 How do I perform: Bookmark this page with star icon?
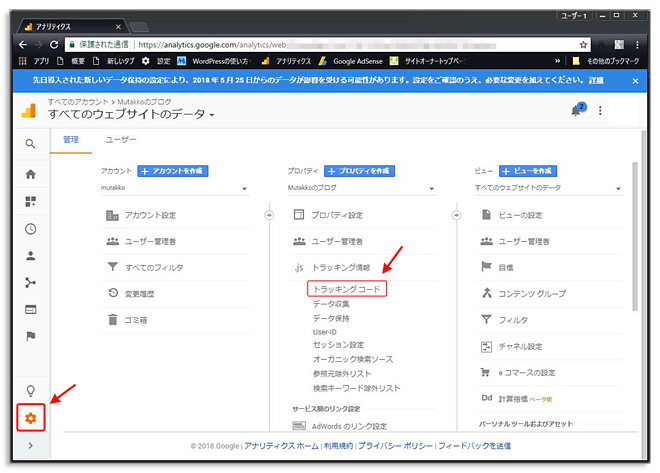click(583, 45)
